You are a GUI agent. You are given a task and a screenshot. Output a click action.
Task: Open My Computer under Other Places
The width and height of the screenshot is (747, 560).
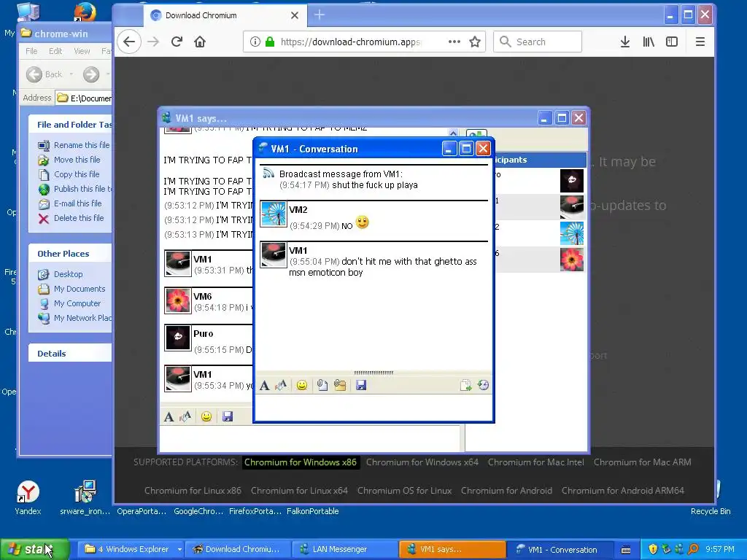pyautogui.click(x=69, y=303)
